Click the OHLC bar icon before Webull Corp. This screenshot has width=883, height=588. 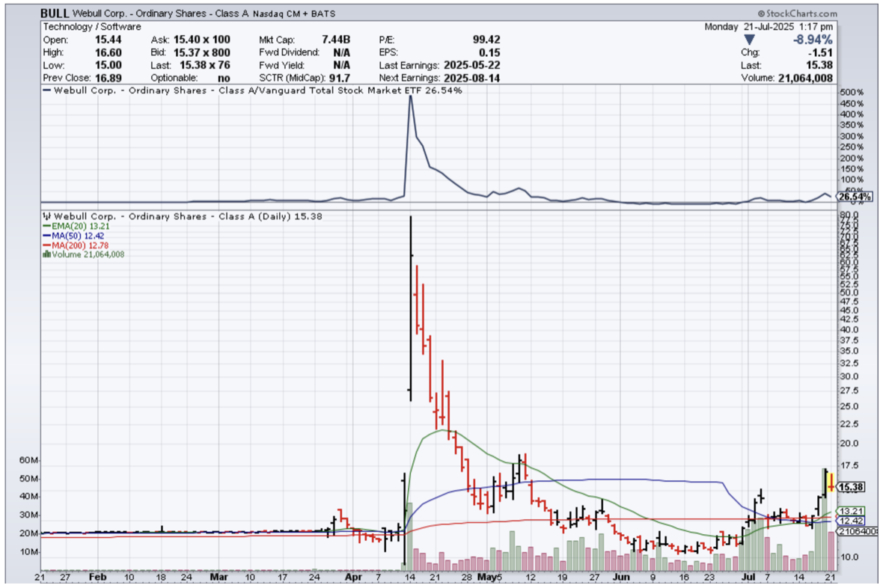[47, 216]
